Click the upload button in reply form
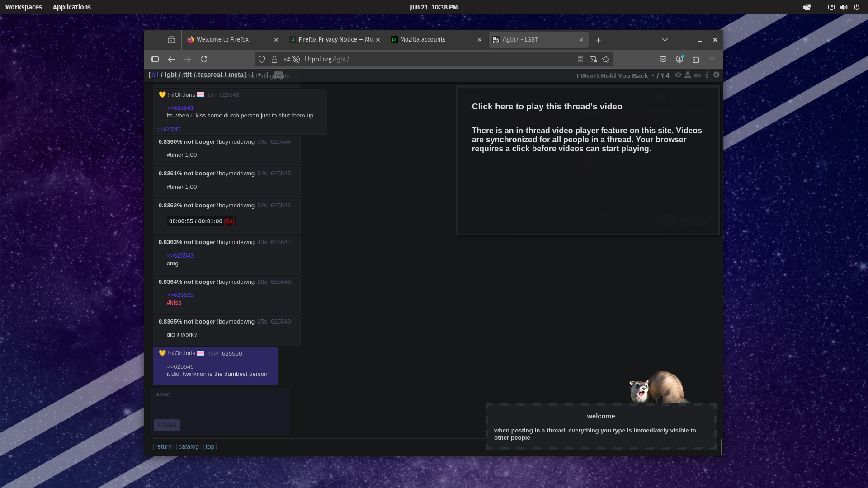Screen dimensions: 868x488 coord(167,425)
